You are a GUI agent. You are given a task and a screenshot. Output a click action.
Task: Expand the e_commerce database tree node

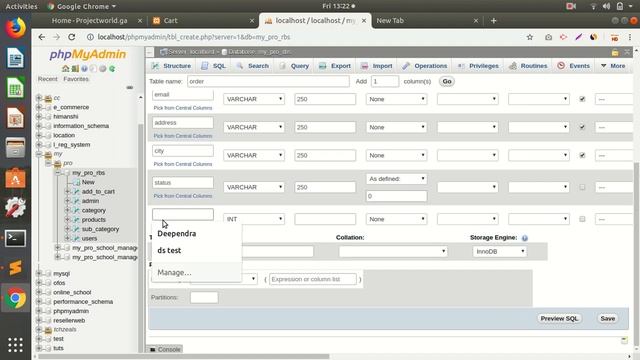39,107
